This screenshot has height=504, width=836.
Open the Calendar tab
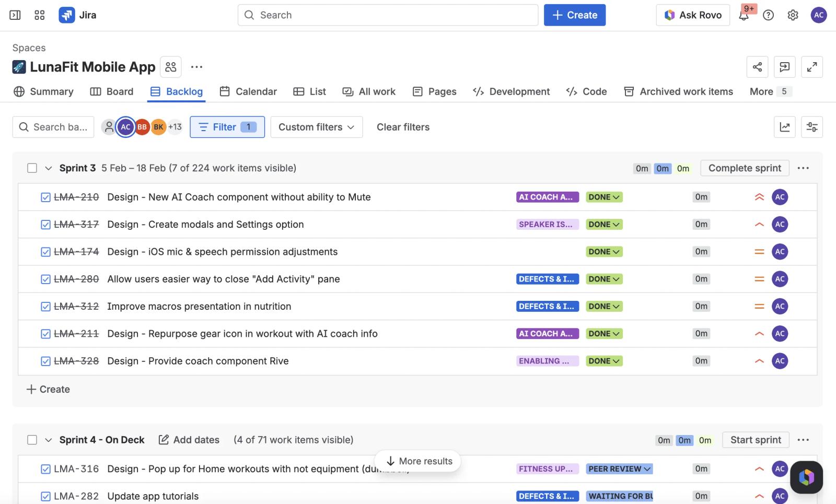point(248,91)
